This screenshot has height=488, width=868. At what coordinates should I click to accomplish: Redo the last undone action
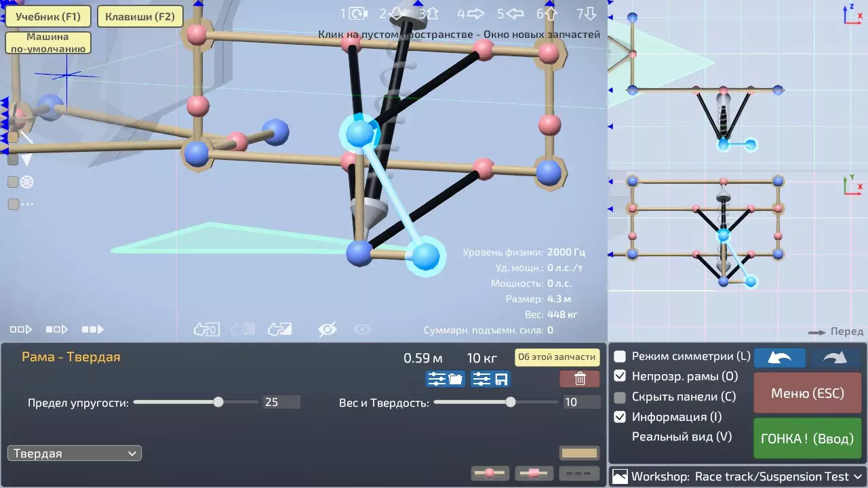[836, 358]
